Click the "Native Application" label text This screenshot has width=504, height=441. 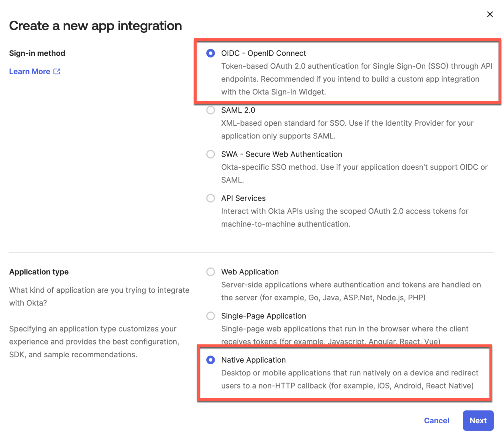tap(253, 360)
